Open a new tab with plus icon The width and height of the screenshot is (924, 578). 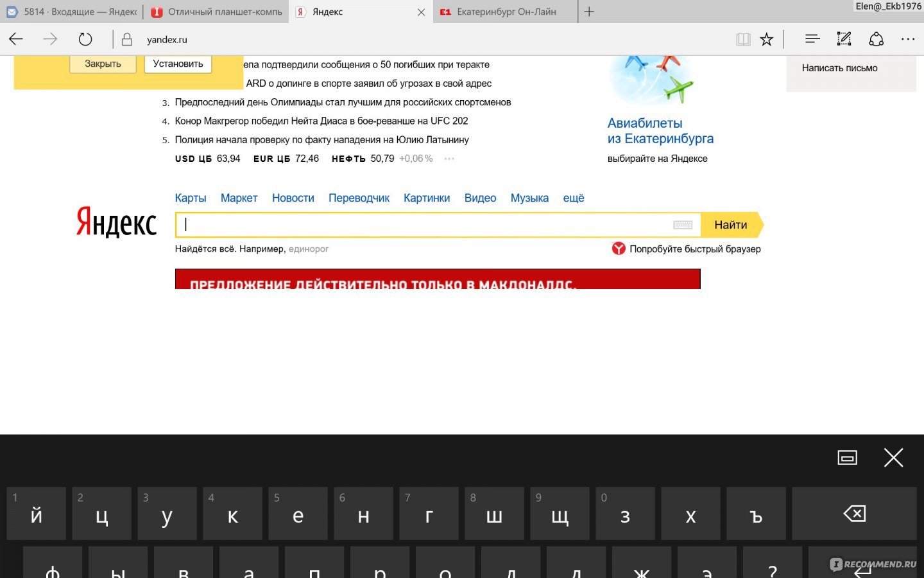[x=589, y=12]
